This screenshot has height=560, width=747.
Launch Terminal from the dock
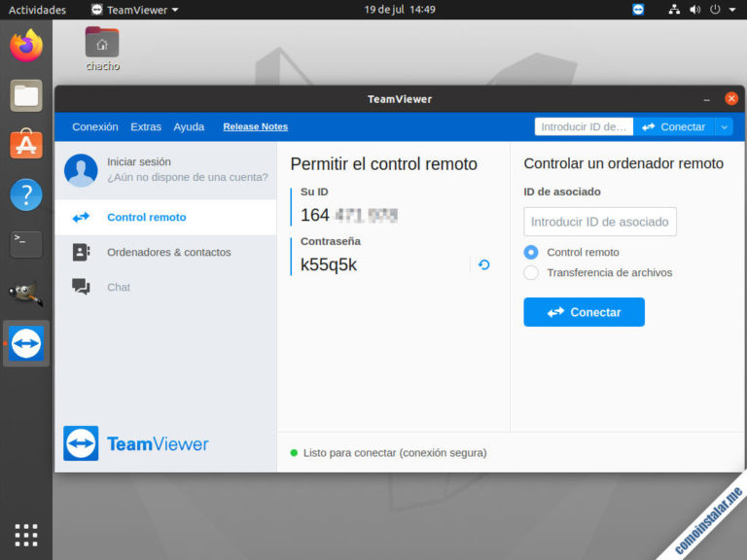point(26,244)
